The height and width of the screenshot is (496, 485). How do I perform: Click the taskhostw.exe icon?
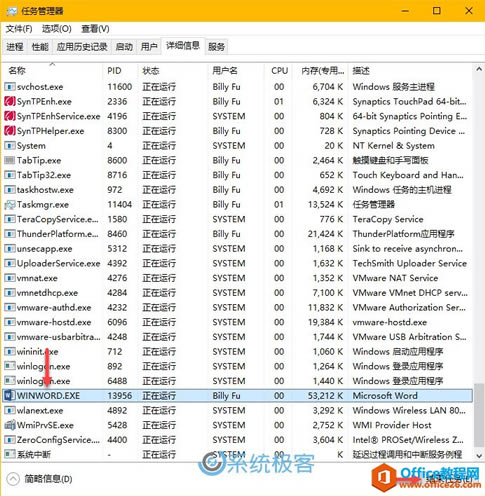(10, 190)
